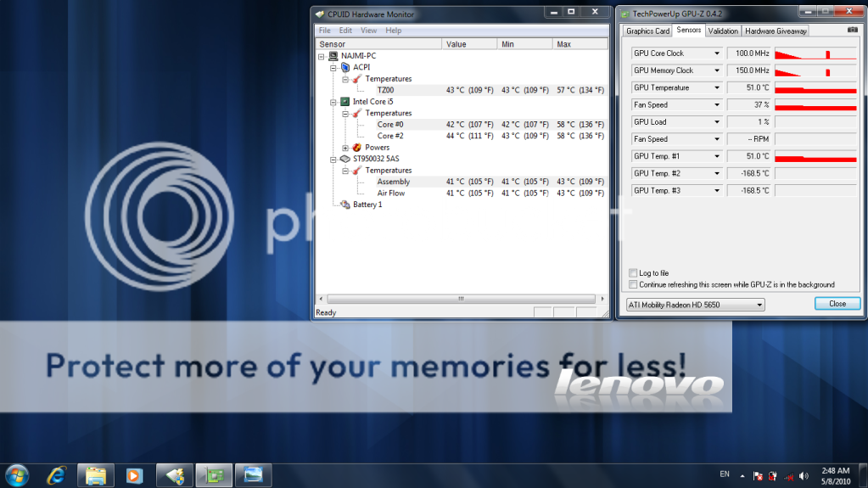The height and width of the screenshot is (488, 868).
Task: Click the Powers flame icon
Action: (357, 148)
